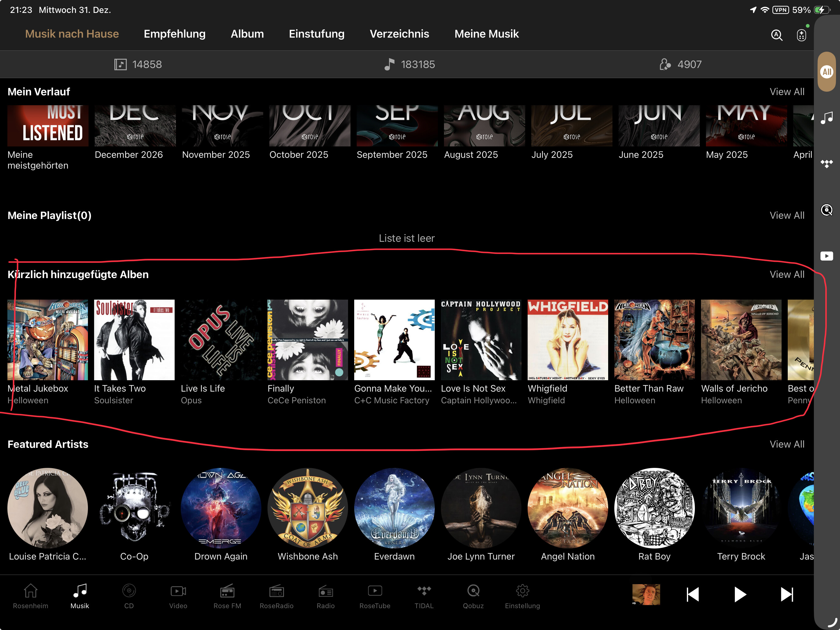Start playback with the play button
Viewport: 840px width, 630px height.
(x=740, y=594)
